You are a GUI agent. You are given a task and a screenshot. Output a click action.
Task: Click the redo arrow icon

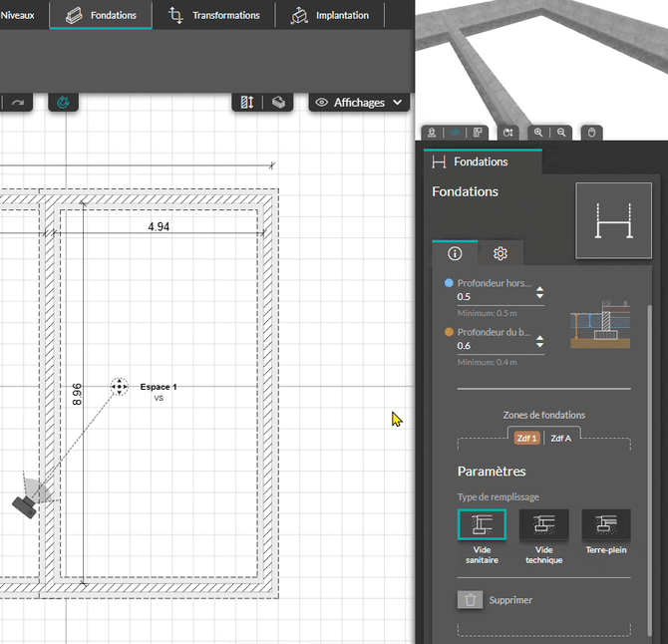point(18,103)
